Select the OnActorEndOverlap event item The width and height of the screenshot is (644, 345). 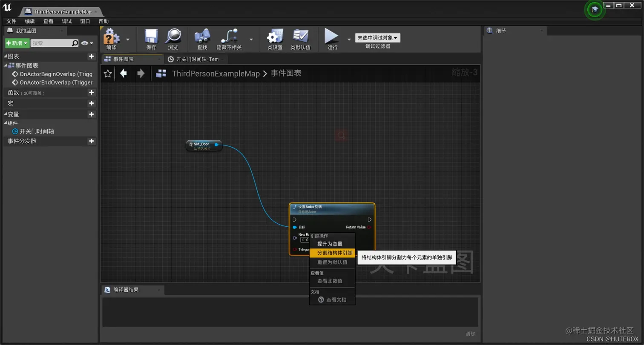click(52, 83)
